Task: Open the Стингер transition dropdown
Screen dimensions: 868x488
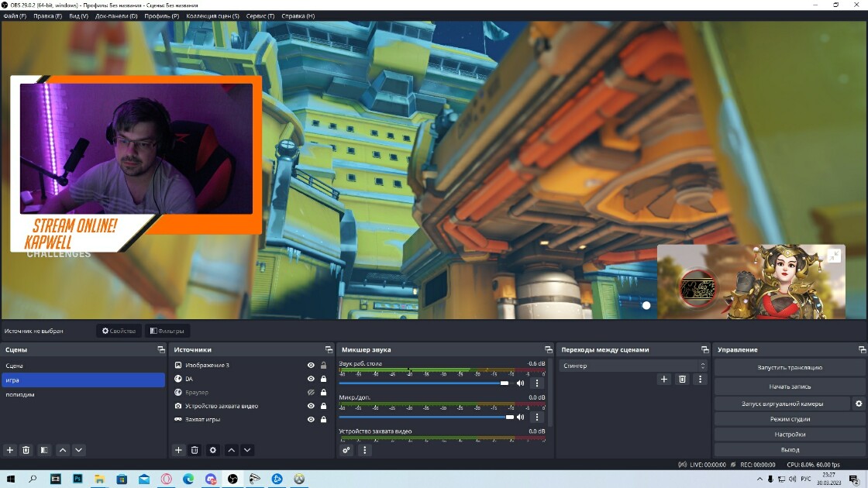Action: 633,366
